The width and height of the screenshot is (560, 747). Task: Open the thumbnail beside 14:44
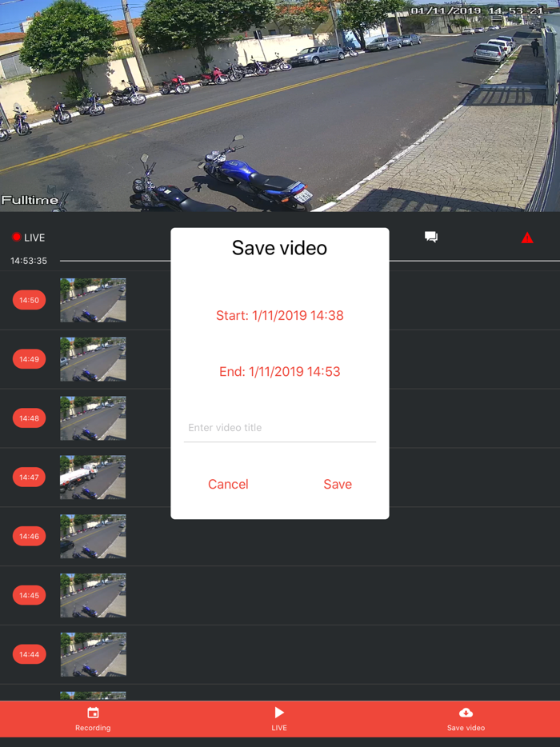[x=93, y=654]
